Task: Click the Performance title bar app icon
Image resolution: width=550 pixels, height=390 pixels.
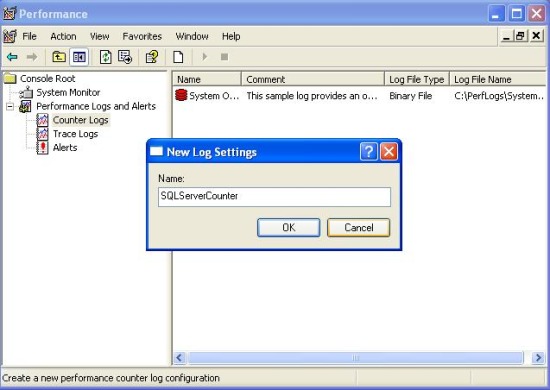Action: (10, 13)
